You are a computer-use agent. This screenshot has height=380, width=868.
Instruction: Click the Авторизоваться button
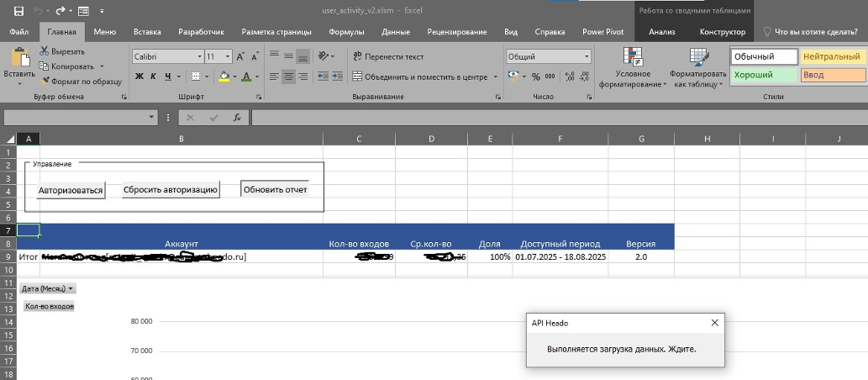[71, 191]
